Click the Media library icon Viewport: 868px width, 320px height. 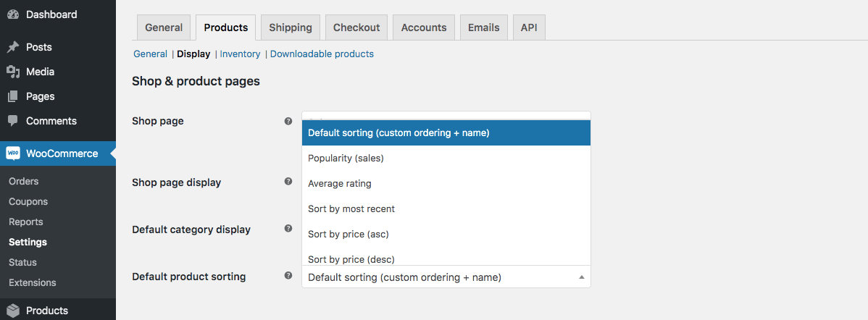[x=13, y=72]
